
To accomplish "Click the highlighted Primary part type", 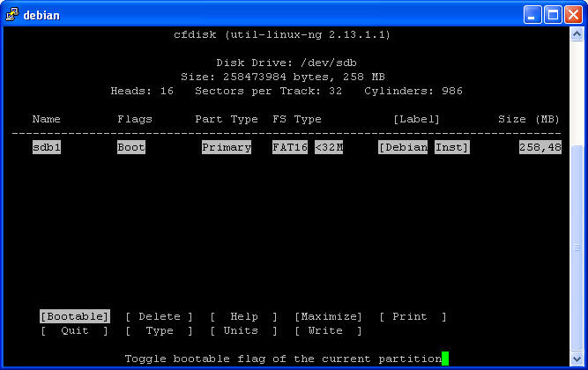I will click(227, 147).
